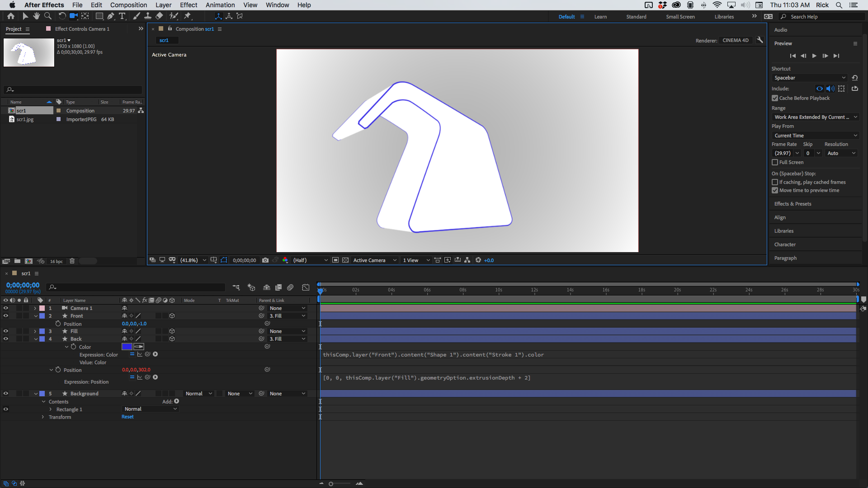Image resolution: width=868 pixels, height=488 pixels.
Task: Click the Reset link under Transform
Action: pos(127,417)
